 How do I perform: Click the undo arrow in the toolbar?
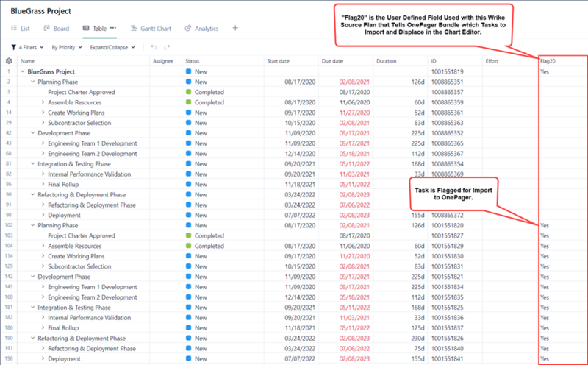(x=154, y=47)
